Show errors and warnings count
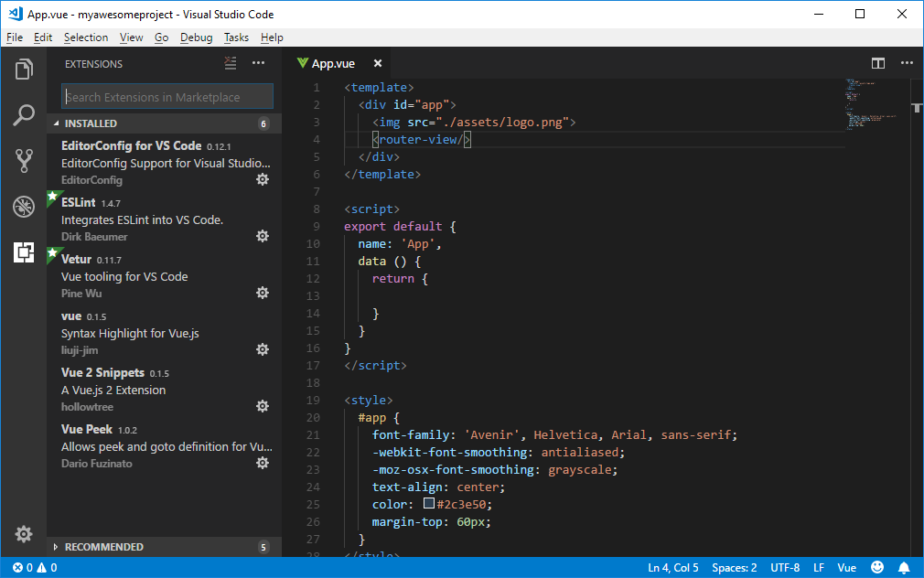924x578 pixels. (35, 567)
